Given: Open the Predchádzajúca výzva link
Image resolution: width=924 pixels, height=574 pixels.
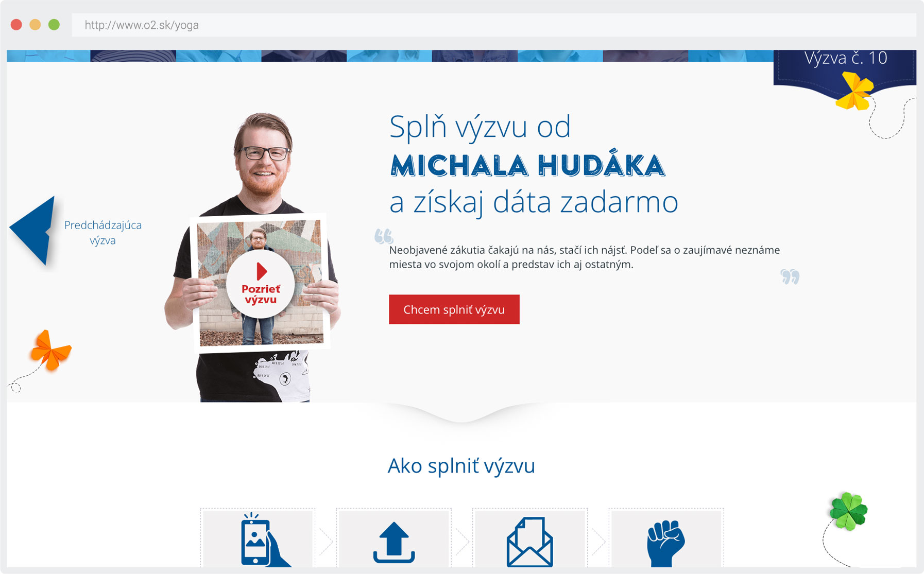Looking at the screenshot, I should 102,233.
